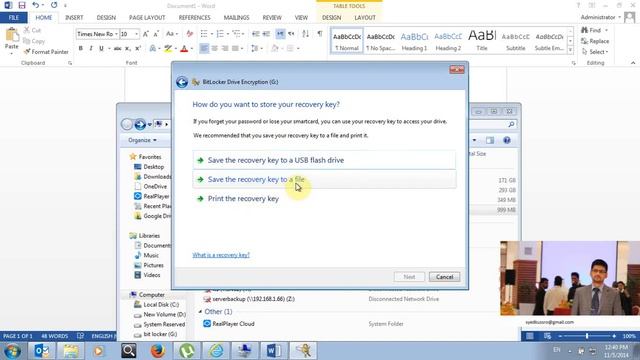The height and width of the screenshot is (360, 640).
Task: Open Text Effects icon
Action: pyautogui.click(x=153, y=49)
